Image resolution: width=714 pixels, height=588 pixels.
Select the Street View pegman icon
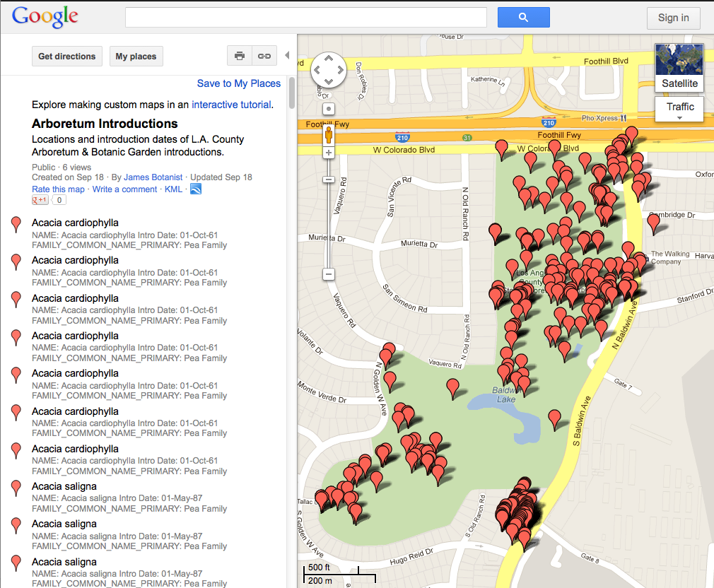coord(329,135)
